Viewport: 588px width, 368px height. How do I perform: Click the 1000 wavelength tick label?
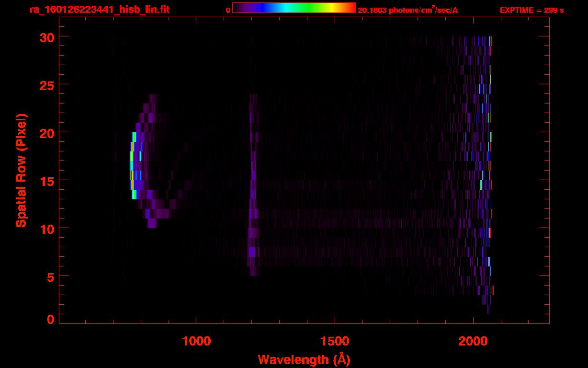pyautogui.click(x=196, y=341)
